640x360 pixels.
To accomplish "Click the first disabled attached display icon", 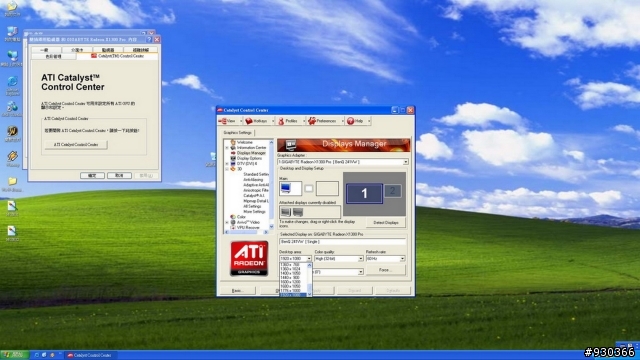I will tap(285, 212).
